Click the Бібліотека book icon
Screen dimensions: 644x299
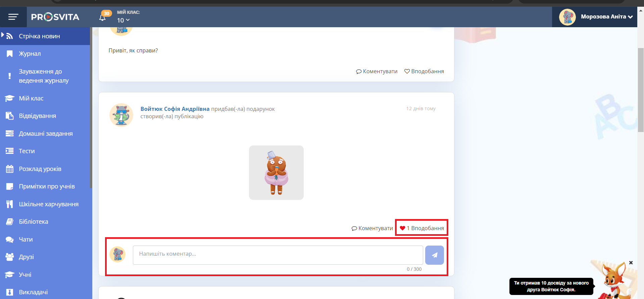click(x=9, y=222)
